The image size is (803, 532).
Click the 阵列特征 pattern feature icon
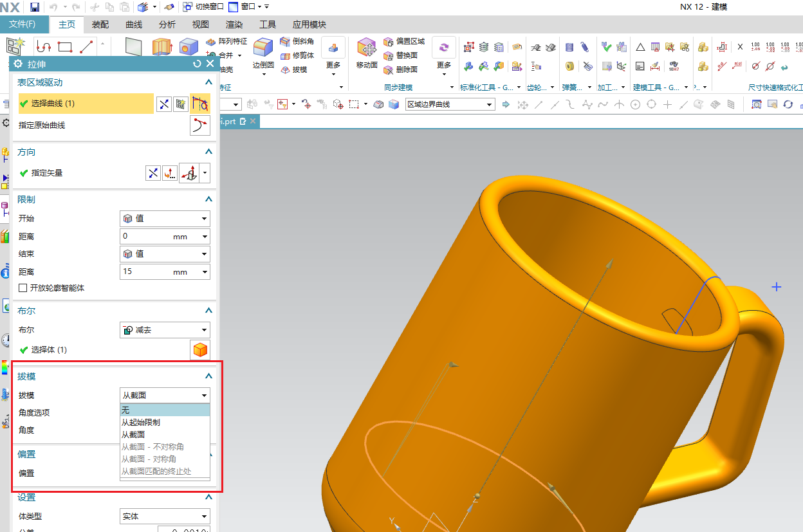(x=212, y=41)
